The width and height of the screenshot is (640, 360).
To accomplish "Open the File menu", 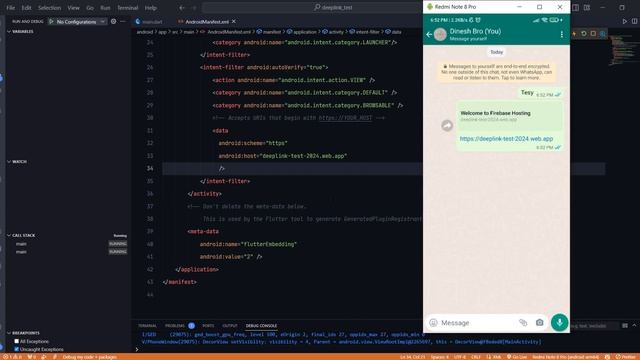I will (x=11, y=8).
